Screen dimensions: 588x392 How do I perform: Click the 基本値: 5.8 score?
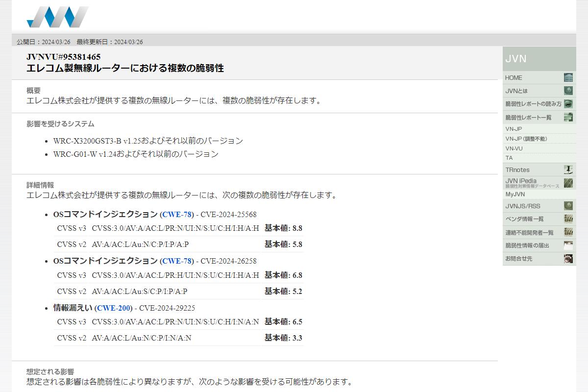(x=283, y=245)
